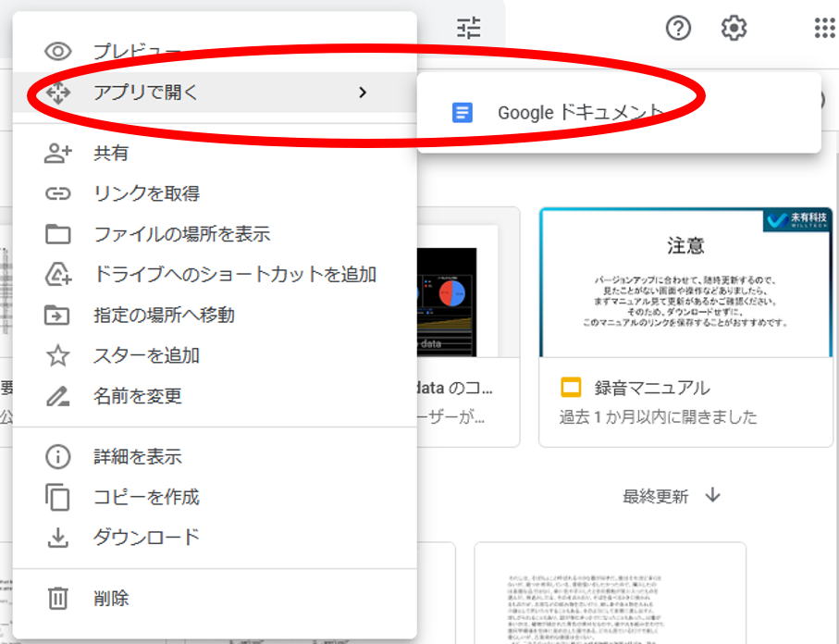
Task: Click the Help question mark icon
Action: pyautogui.click(x=678, y=28)
